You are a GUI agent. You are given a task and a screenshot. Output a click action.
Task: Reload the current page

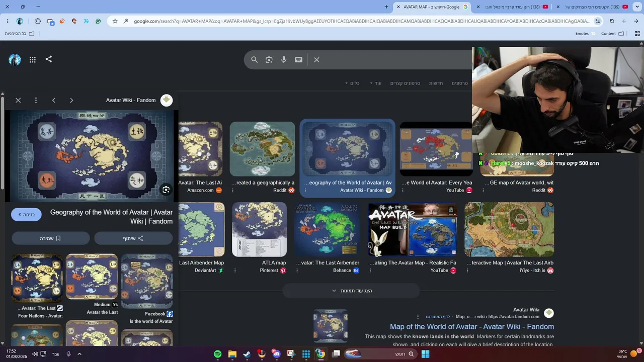pyautogui.click(x=612, y=21)
